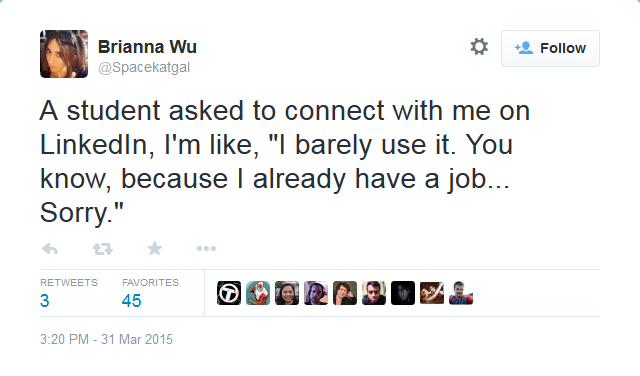Open the brown artwork avatar
This screenshot has height=376, width=640.
pyautogui.click(x=432, y=293)
